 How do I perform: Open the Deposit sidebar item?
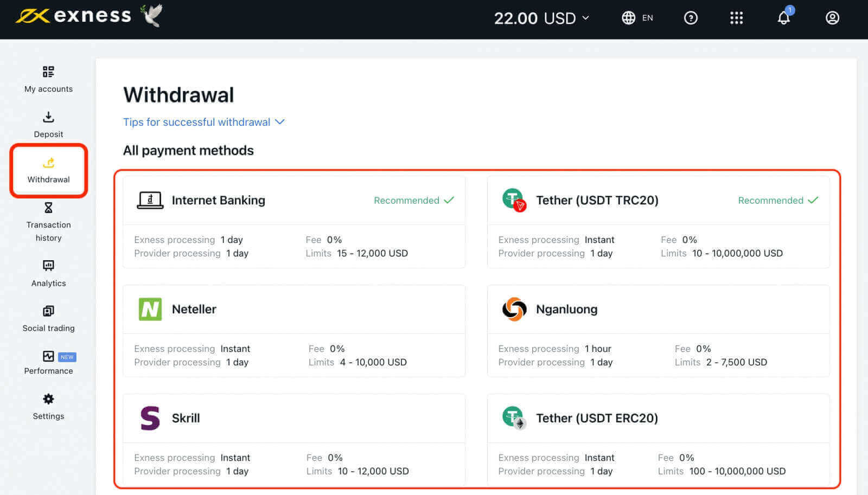click(x=48, y=125)
